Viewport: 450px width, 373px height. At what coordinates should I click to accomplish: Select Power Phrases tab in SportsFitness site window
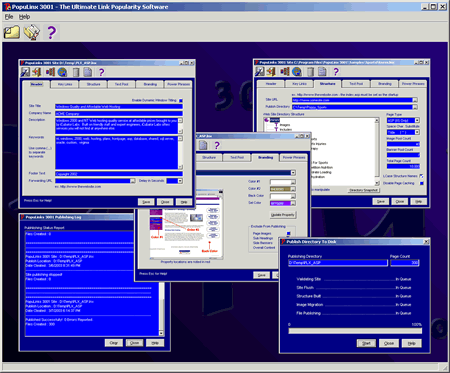[413, 84]
